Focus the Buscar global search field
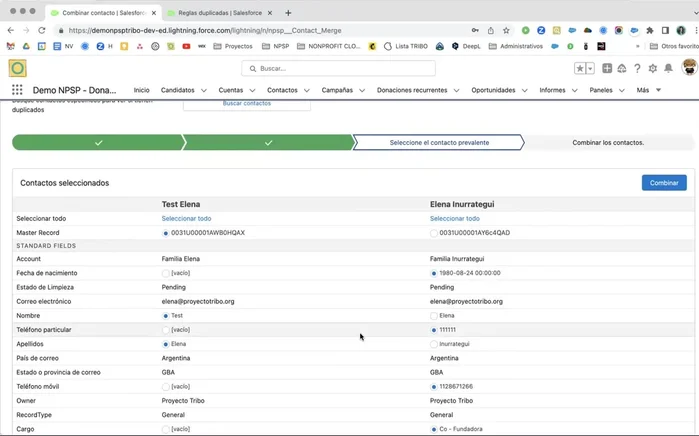The width and height of the screenshot is (699, 436). [x=338, y=68]
